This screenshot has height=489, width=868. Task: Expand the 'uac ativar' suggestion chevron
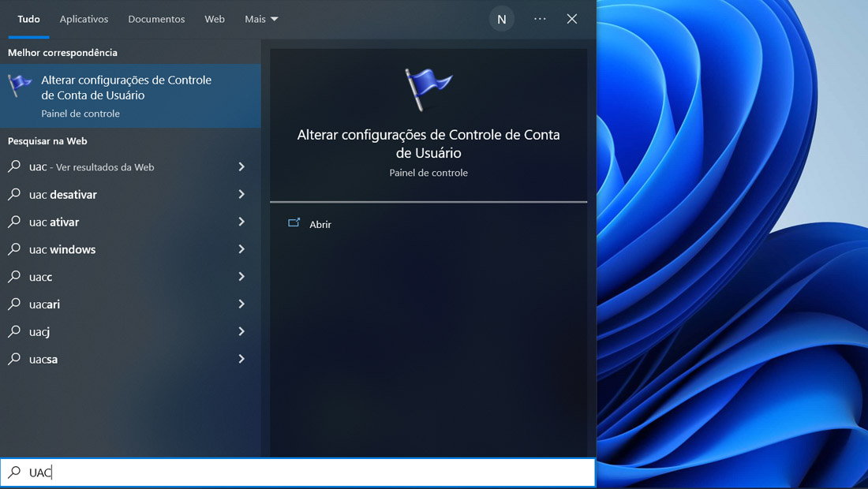(241, 222)
